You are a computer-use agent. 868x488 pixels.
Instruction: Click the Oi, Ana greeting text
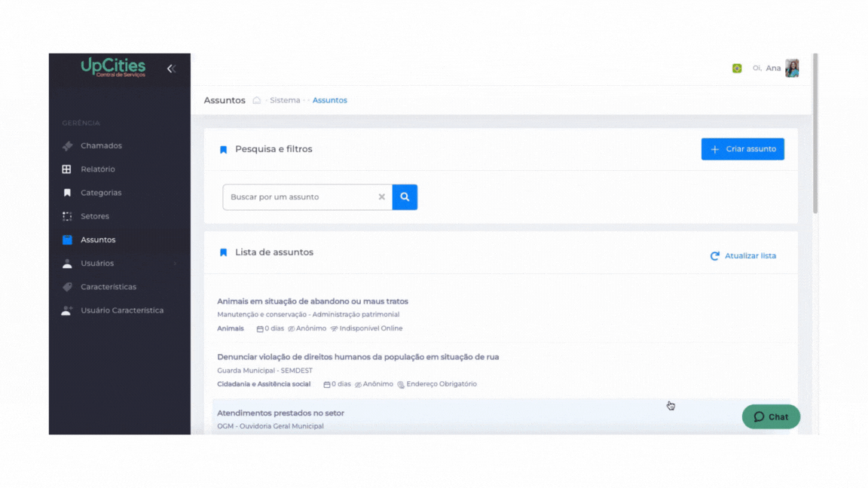767,68
